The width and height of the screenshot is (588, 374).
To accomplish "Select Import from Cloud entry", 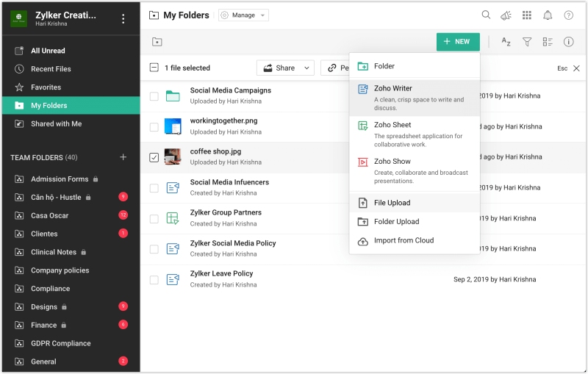I will tap(415, 240).
